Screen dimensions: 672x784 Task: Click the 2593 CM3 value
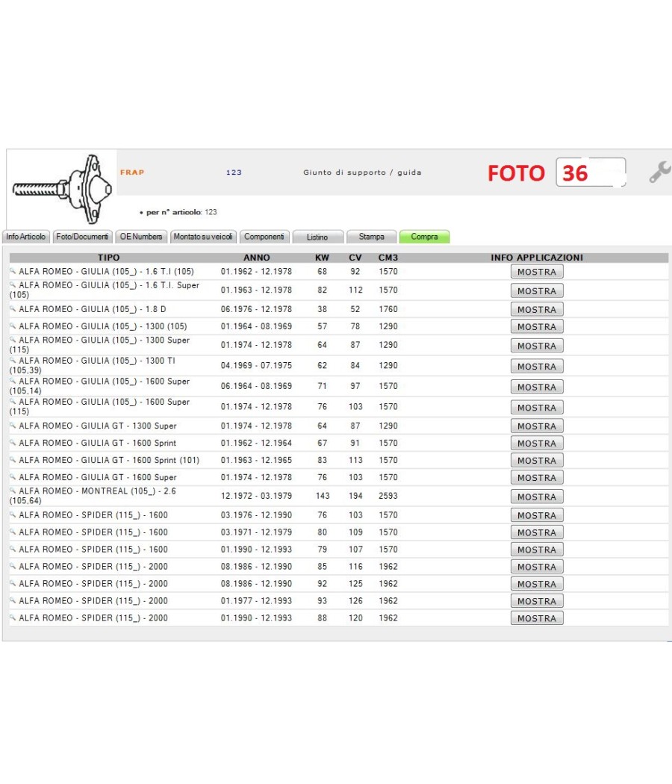coord(388,496)
